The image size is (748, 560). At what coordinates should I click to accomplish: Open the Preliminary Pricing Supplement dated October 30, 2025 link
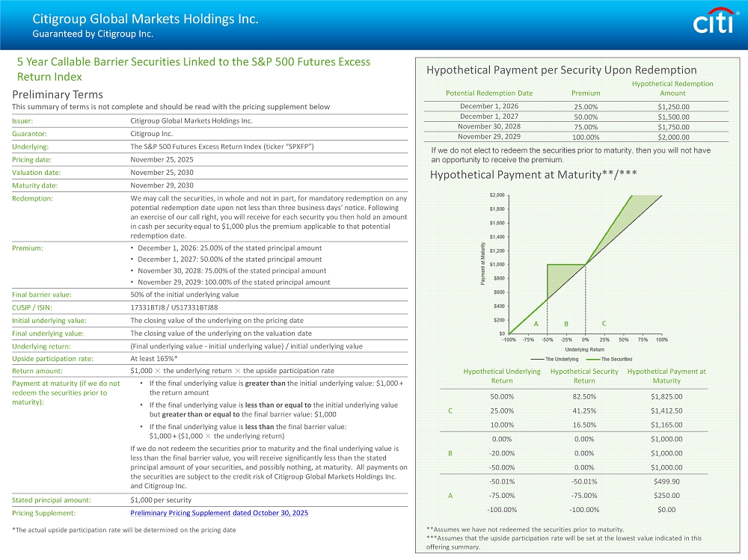pos(218,513)
